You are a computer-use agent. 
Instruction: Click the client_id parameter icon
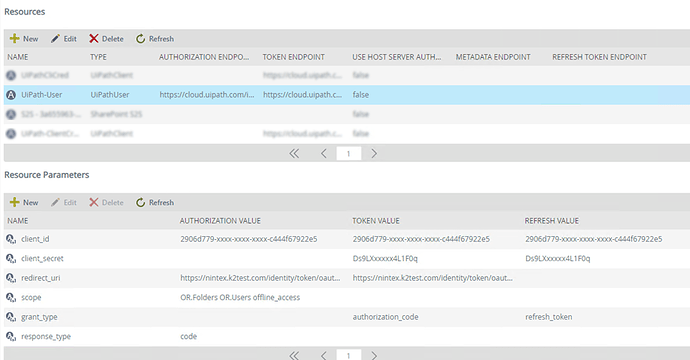pos(11,239)
